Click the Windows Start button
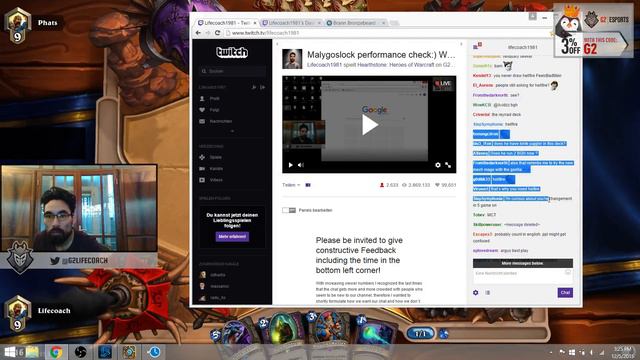 pyautogui.click(x=10, y=352)
